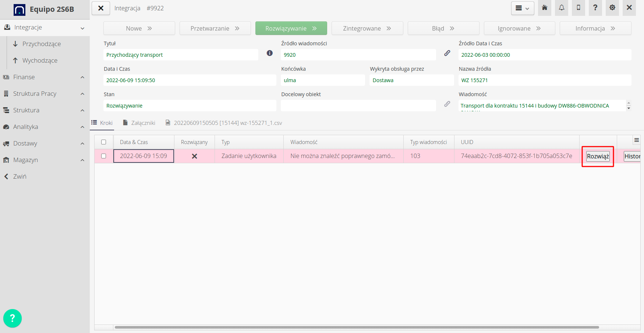The width and height of the screenshot is (644, 333).
Task: Open the wz-155271_1.csv attachment tab
Action: coord(227,123)
